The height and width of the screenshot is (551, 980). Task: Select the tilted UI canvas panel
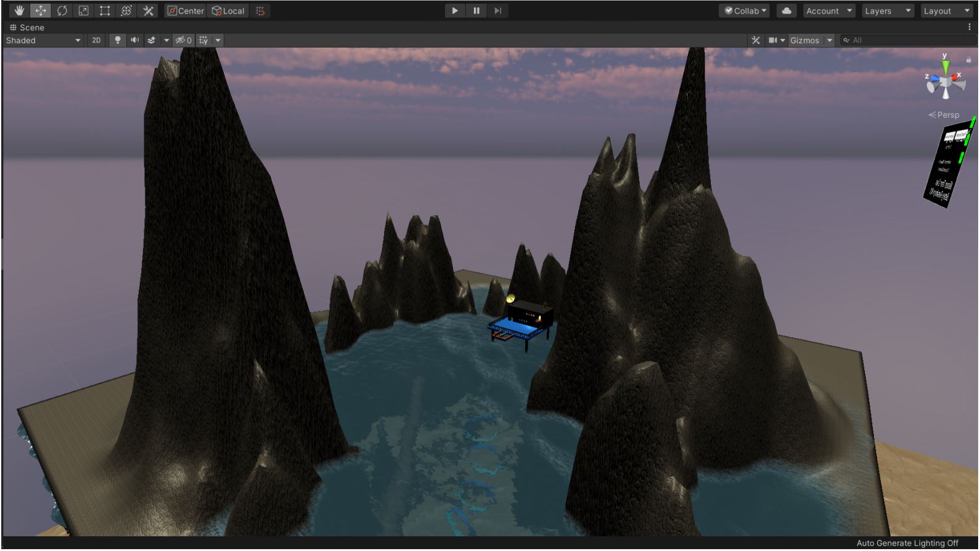pos(949,162)
